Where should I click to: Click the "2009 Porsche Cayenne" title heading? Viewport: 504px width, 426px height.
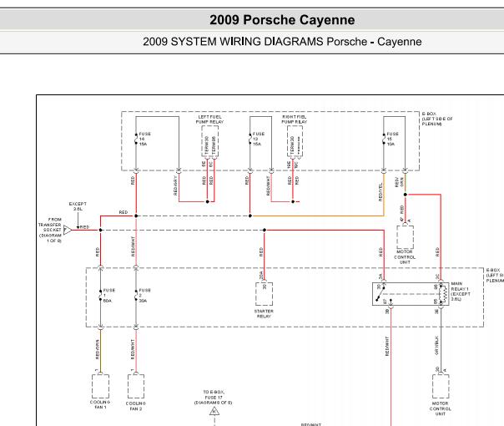pos(282,20)
